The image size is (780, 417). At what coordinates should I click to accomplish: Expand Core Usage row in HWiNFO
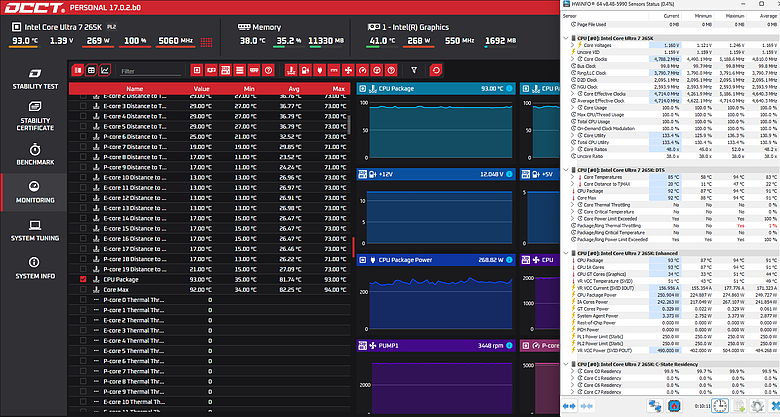pos(573,107)
